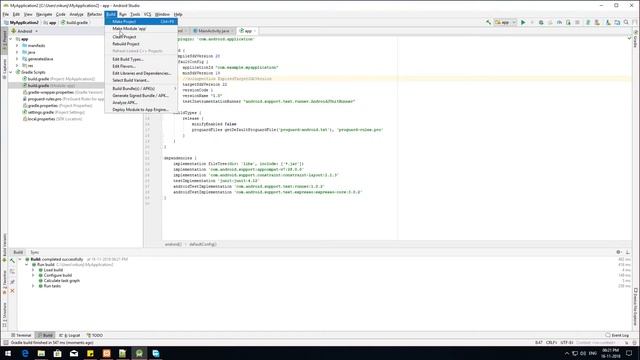Open the Structure side tool window

click(4, 315)
